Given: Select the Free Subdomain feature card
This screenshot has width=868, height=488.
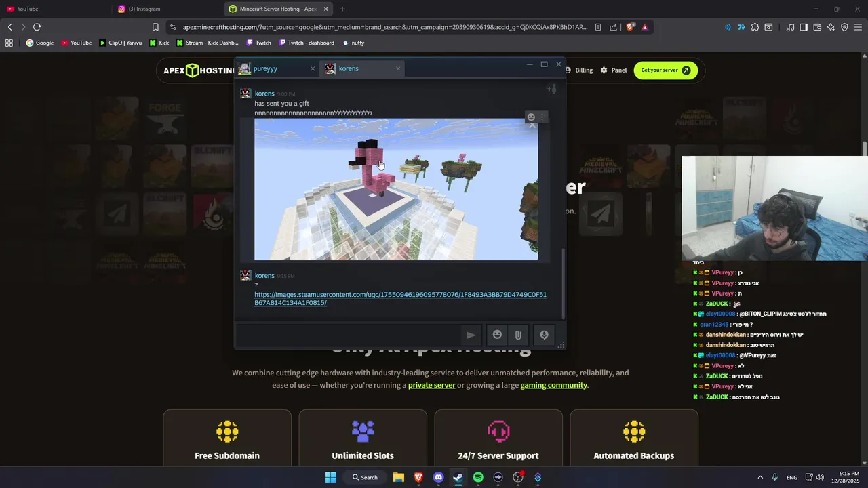Looking at the screenshot, I should click(227, 437).
